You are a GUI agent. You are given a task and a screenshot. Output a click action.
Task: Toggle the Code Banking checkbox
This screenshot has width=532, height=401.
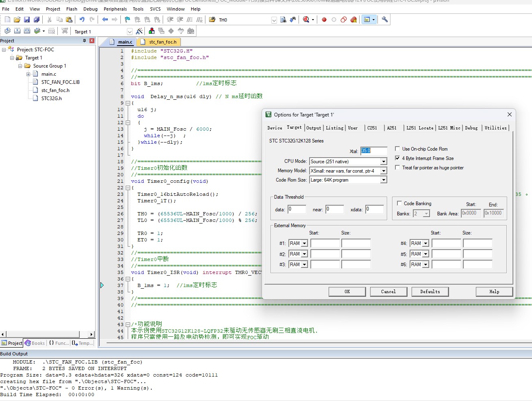pyautogui.click(x=399, y=204)
